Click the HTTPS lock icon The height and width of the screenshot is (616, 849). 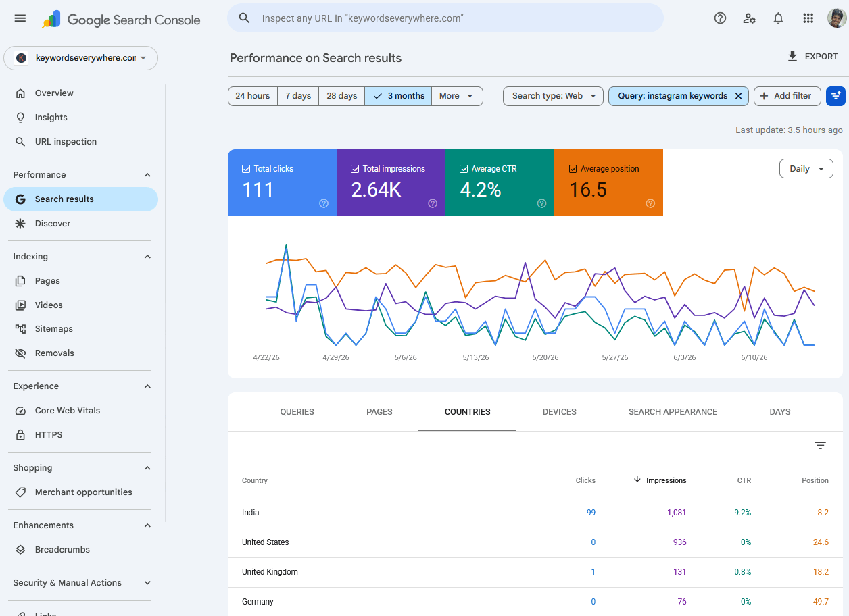coord(20,435)
